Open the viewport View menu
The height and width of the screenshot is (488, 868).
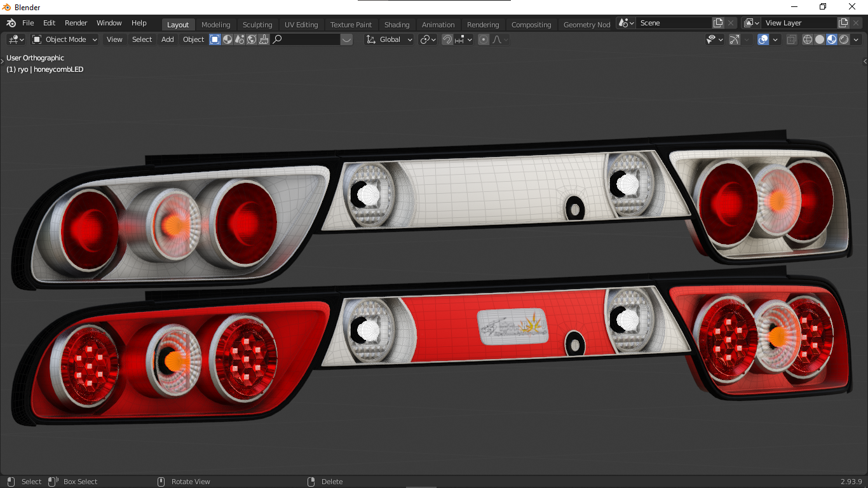(114, 39)
